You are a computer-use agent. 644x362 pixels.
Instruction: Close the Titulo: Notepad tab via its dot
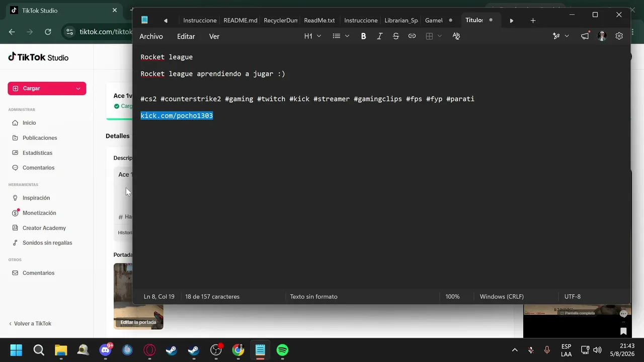click(x=491, y=20)
